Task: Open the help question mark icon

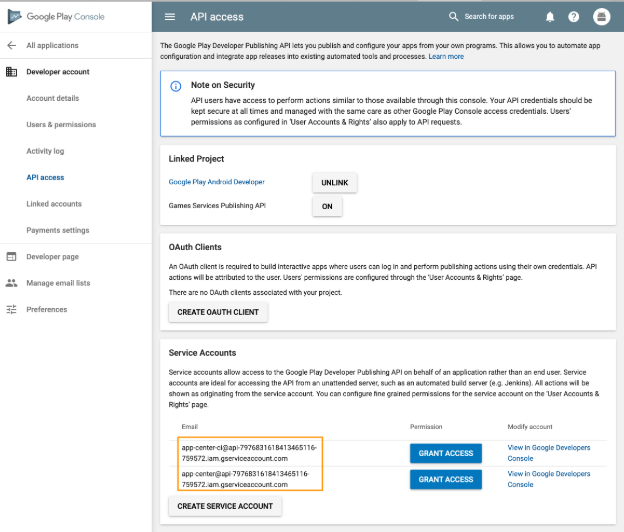Action: pyautogui.click(x=573, y=17)
